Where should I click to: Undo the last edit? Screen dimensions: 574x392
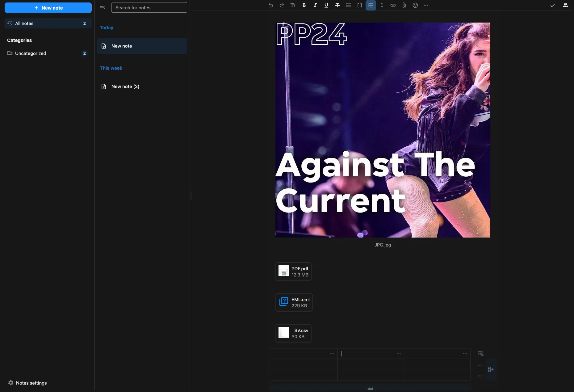(x=270, y=5)
